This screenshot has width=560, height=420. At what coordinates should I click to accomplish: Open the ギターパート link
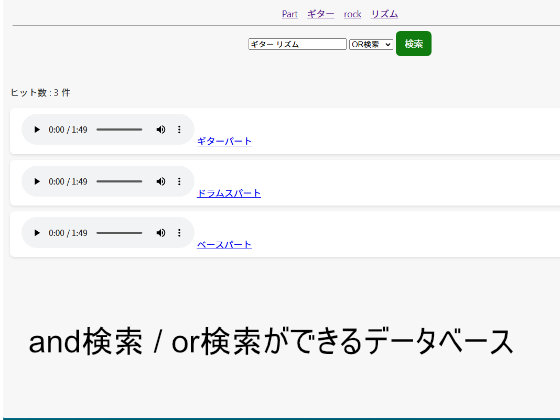pyautogui.click(x=224, y=141)
